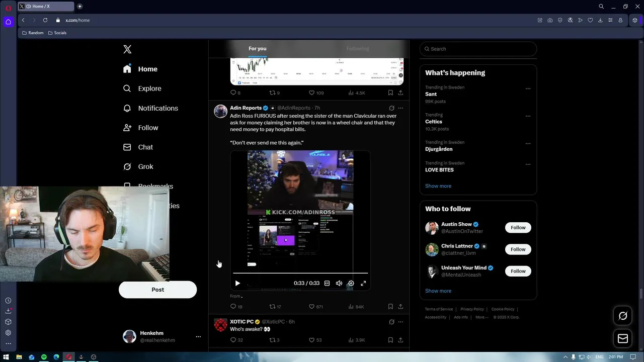Click the x.com/home address bar
This screenshot has height=362, width=644.
77,20
